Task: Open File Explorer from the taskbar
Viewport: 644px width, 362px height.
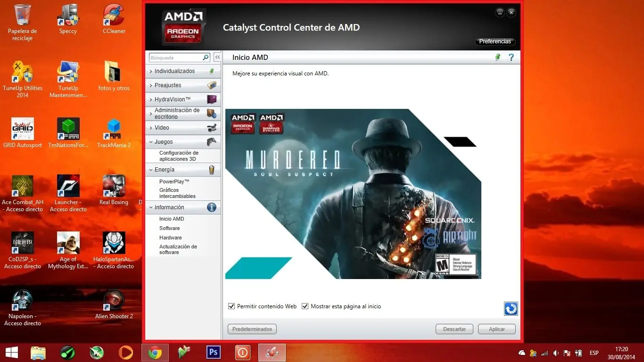Action: coord(38,352)
